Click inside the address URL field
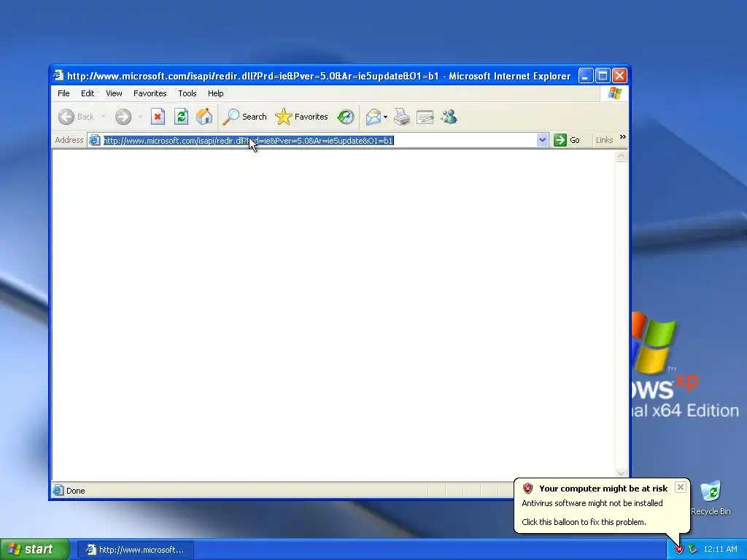Image resolution: width=747 pixels, height=560 pixels. (320, 141)
